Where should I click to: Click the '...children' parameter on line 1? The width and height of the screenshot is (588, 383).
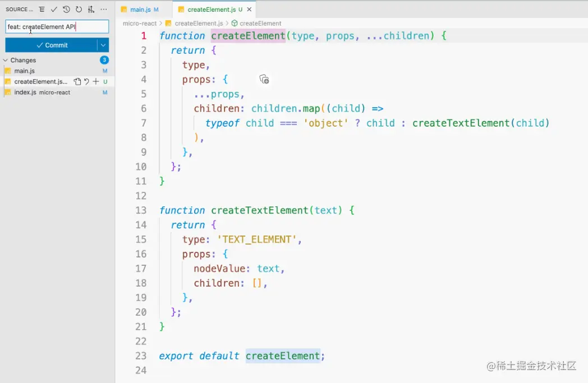point(398,36)
